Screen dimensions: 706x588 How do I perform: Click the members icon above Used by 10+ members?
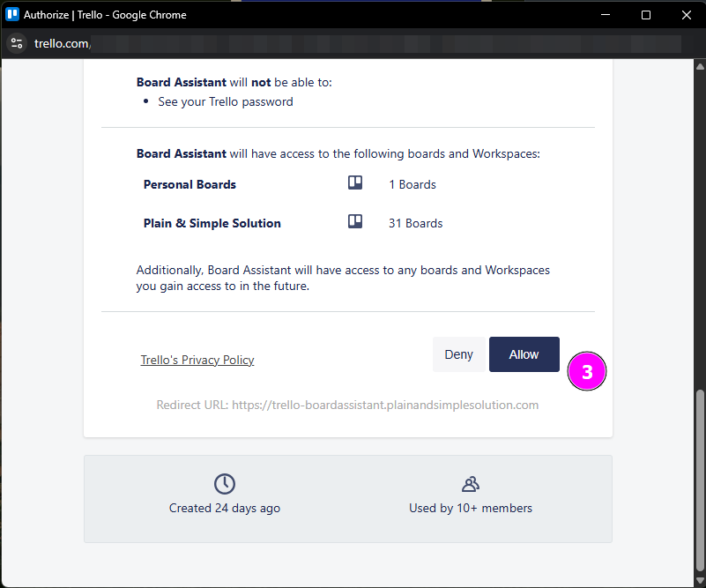(471, 484)
